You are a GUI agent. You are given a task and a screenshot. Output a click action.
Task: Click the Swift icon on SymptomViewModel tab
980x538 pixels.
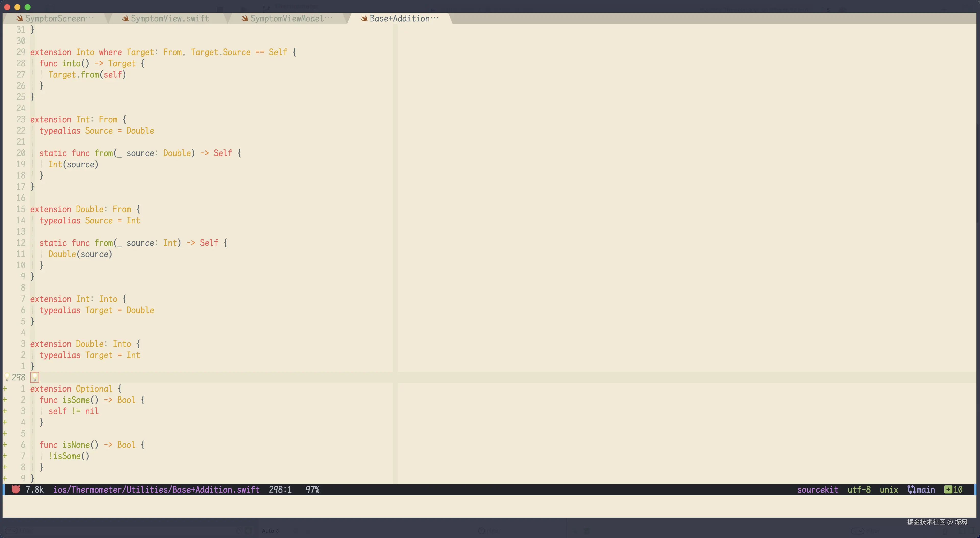245,18
